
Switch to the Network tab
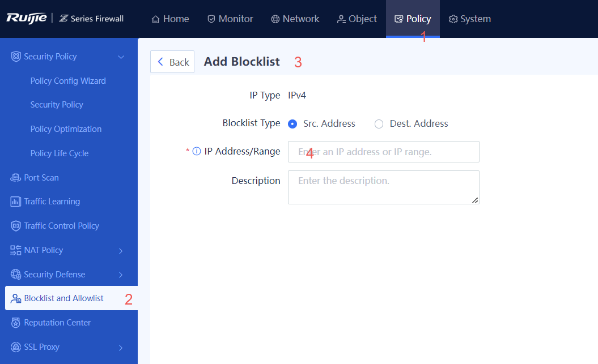point(295,19)
